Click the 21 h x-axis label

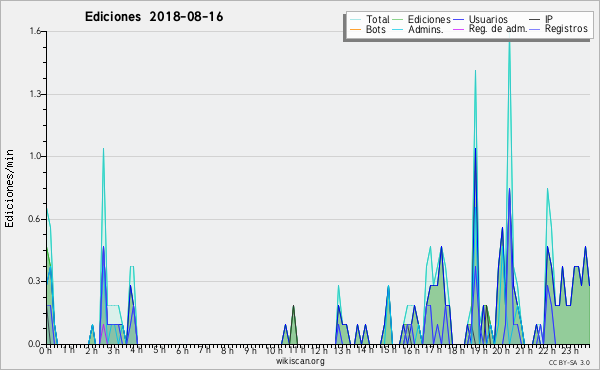click(524, 350)
